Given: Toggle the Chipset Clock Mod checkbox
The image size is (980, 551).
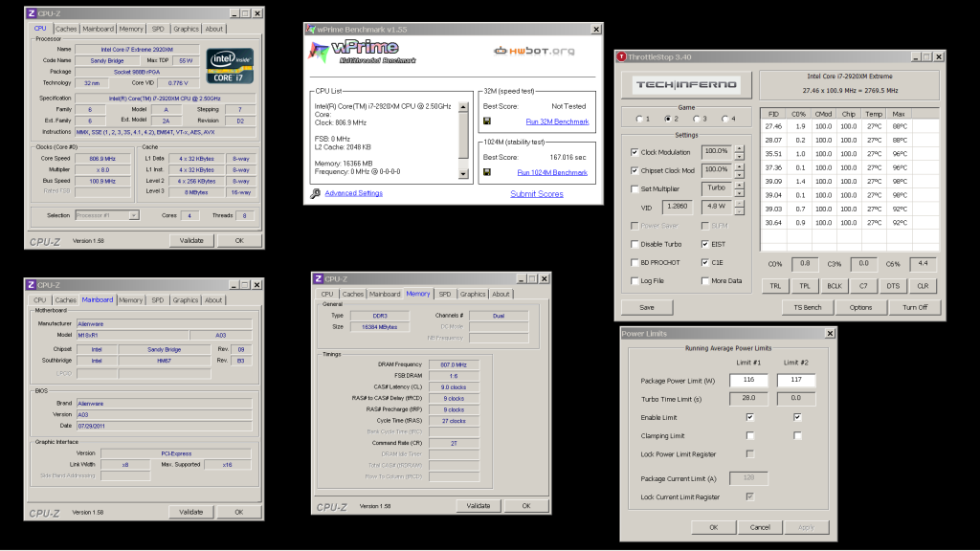Looking at the screenshot, I should [635, 170].
